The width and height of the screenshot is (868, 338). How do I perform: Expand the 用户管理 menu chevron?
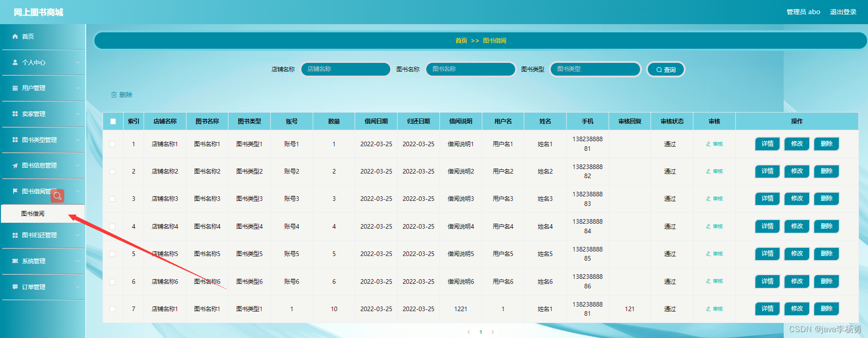(x=77, y=88)
